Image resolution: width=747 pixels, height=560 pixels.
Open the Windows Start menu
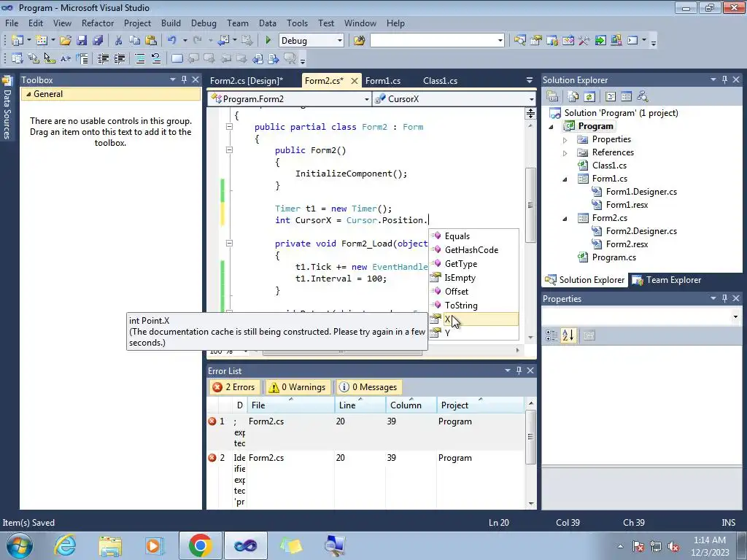point(20,545)
